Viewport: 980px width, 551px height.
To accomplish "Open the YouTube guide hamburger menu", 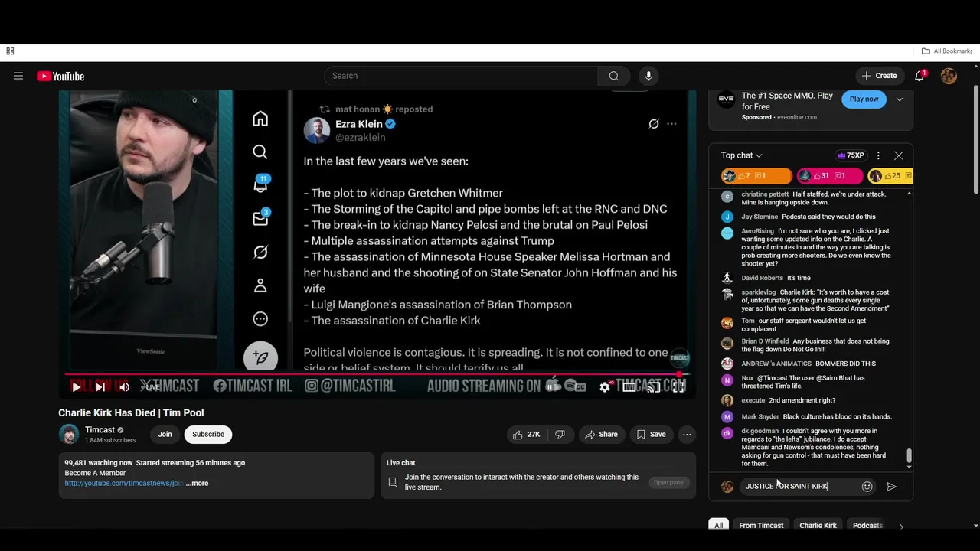I will click(x=18, y=76).
